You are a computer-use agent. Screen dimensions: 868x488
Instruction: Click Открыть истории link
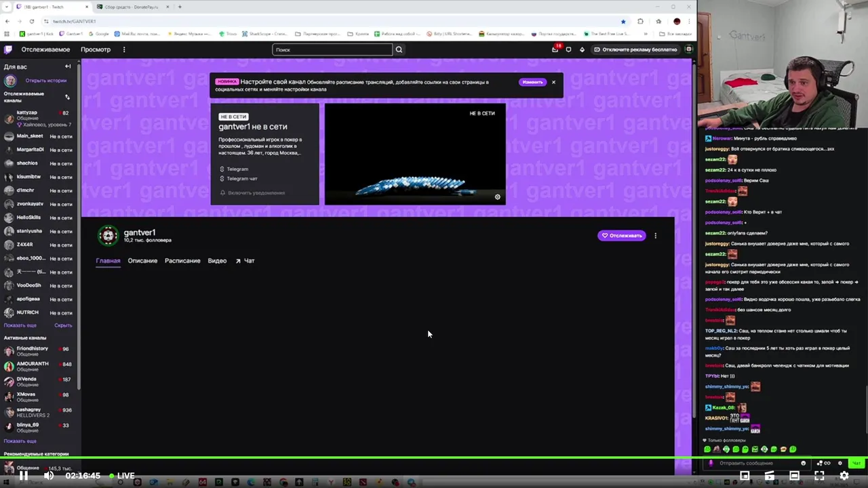46,81
